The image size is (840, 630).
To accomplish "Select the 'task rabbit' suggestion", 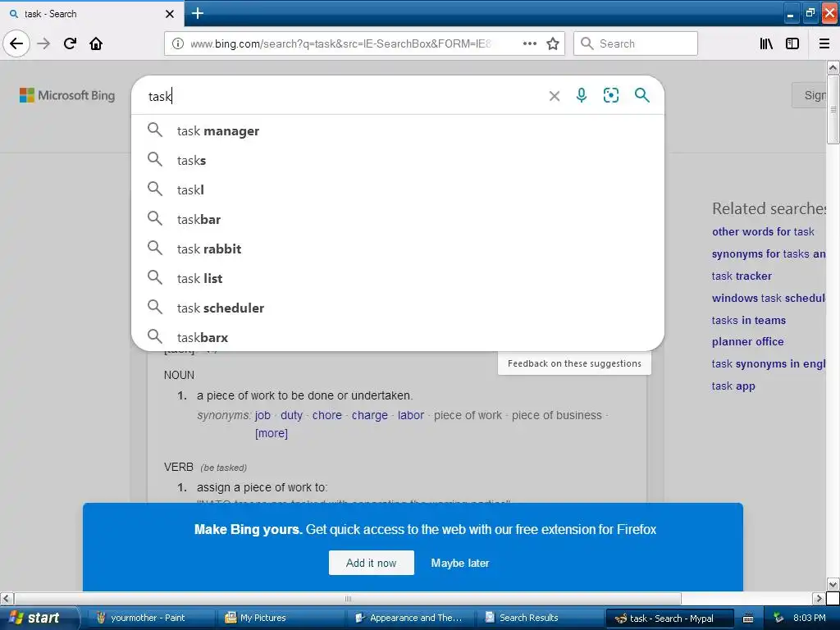I will (398, 249).
